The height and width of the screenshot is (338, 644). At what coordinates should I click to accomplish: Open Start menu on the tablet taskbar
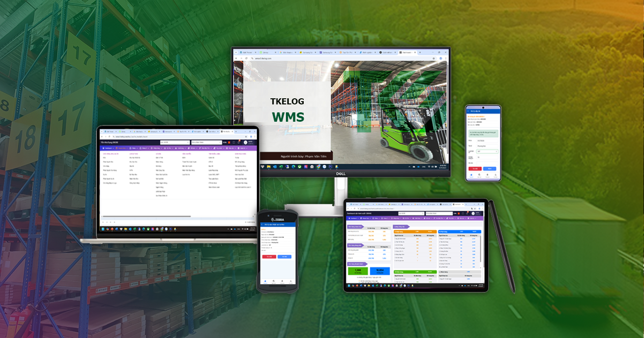(349, 286)
